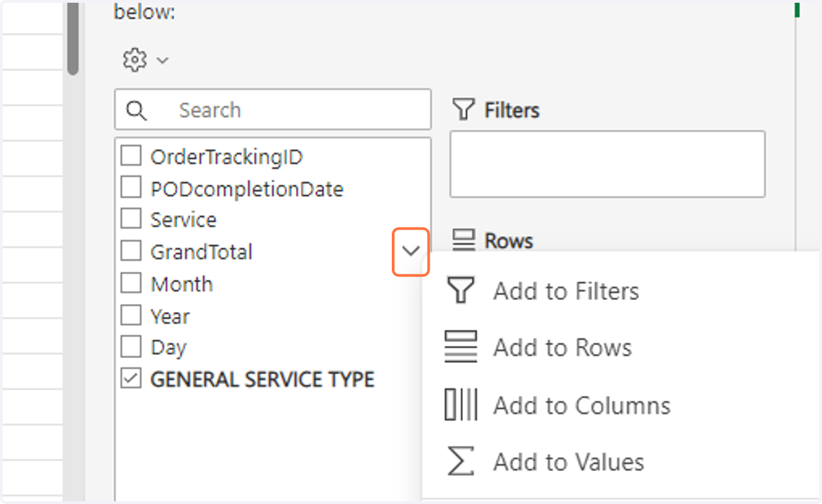Click the GENERAL SERVICE TYPE field name
This screenshot has height=504, width=822.
tap(262, 379)
